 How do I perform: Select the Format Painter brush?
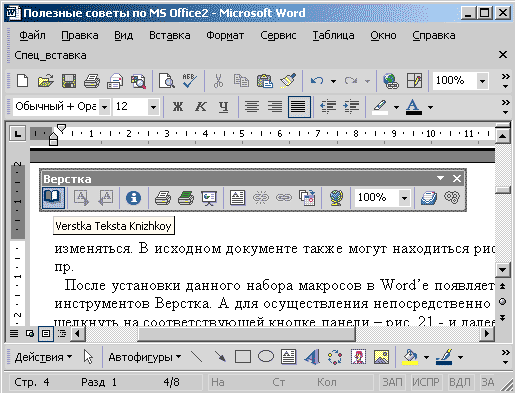(288, 81)
